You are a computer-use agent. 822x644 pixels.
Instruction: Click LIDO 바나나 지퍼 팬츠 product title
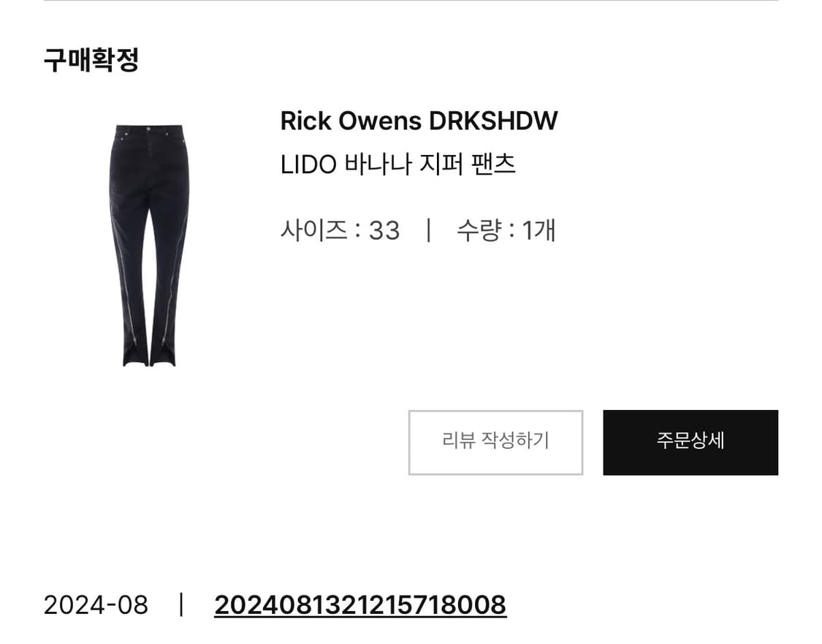[x=398, y=164]
